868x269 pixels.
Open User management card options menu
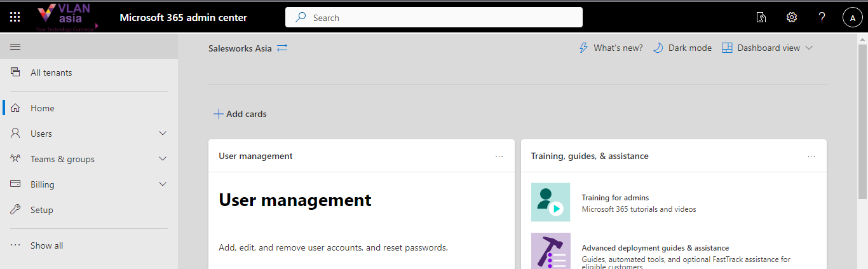point(499,156)
